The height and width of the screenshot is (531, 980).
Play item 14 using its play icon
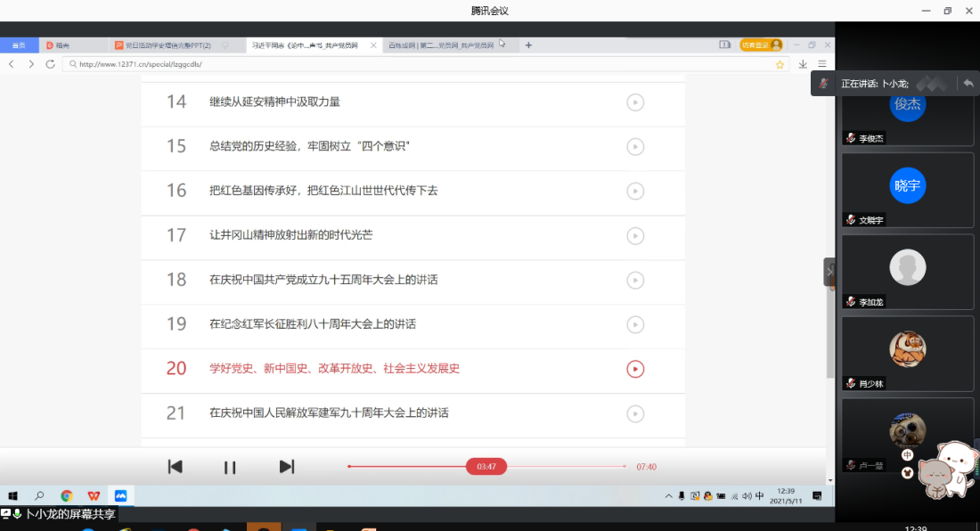point(635,102)
